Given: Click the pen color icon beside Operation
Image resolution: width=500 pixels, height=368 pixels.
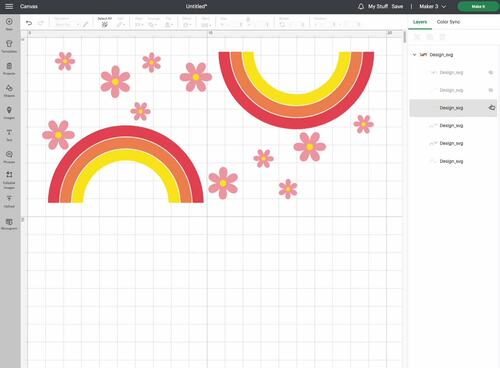Looking at the screenshot, I should [x=86, y=24].
